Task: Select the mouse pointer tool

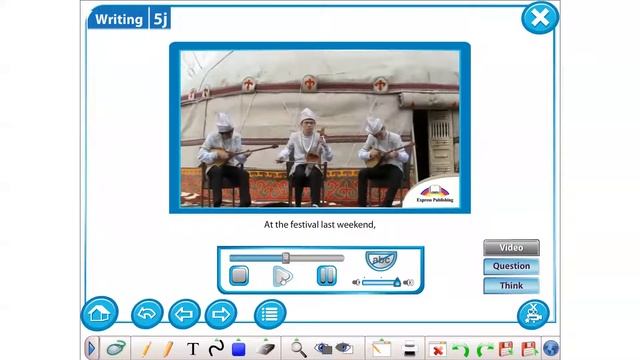Action: (116, 349)
